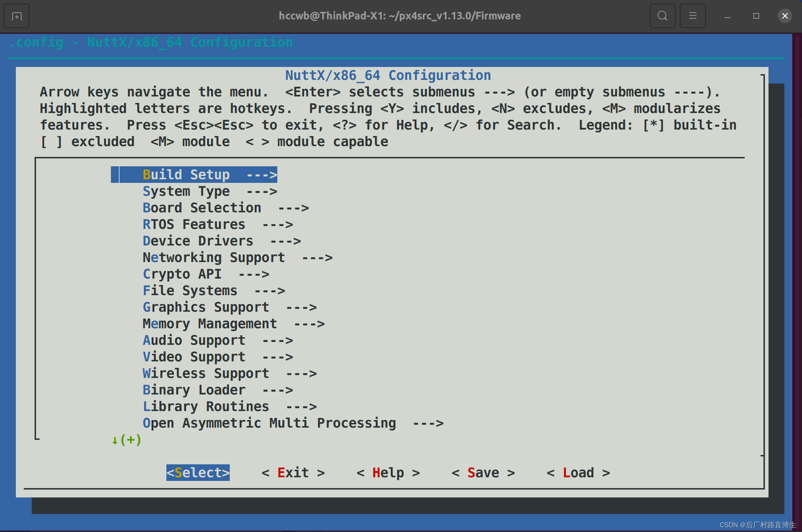Maximize the terminal window

[x=756, y=16]
